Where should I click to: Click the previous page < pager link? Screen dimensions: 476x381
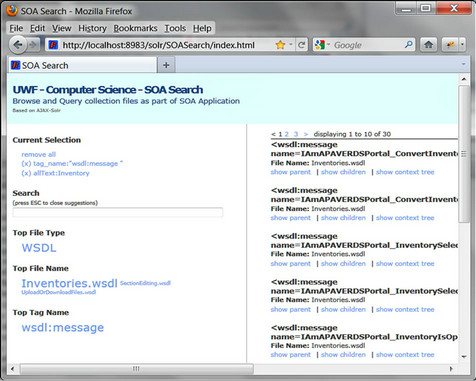(273, 134)
